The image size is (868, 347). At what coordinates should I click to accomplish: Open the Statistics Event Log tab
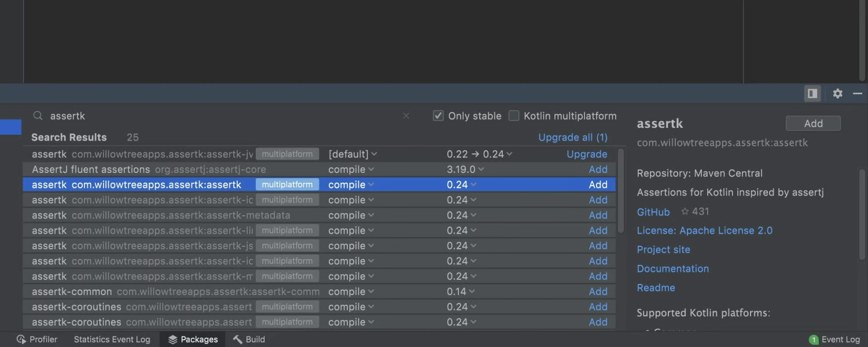coord(112,339)
